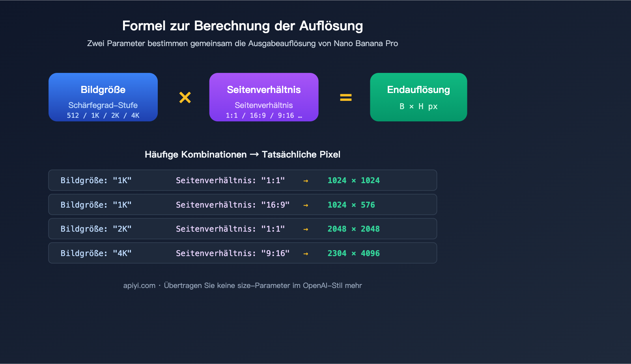Click the "Formel zur Berechnung der Auflösung" title

coord(243,26)
